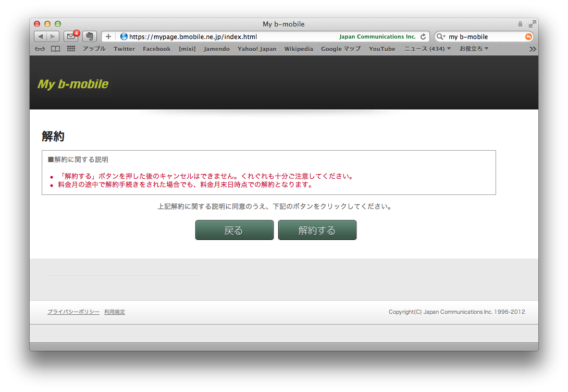This screenshot has height=392, width=568.
Task: Reload the page with the refresh arrow
Action: coord(423,36)
